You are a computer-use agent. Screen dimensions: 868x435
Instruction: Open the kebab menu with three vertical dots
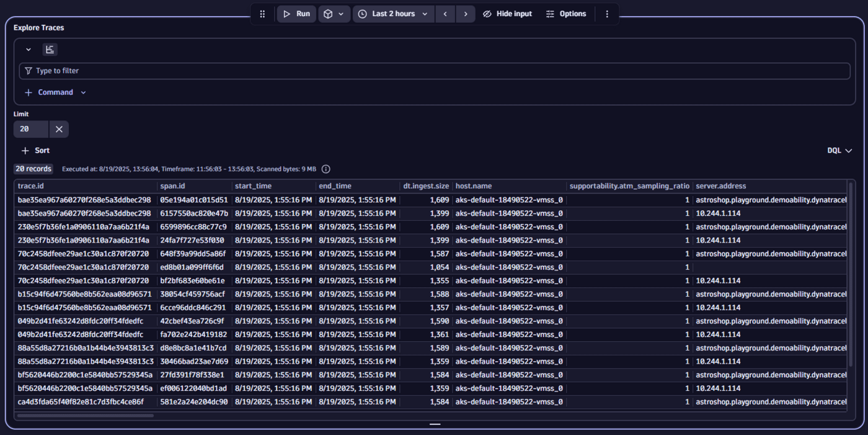coord(607,13)
